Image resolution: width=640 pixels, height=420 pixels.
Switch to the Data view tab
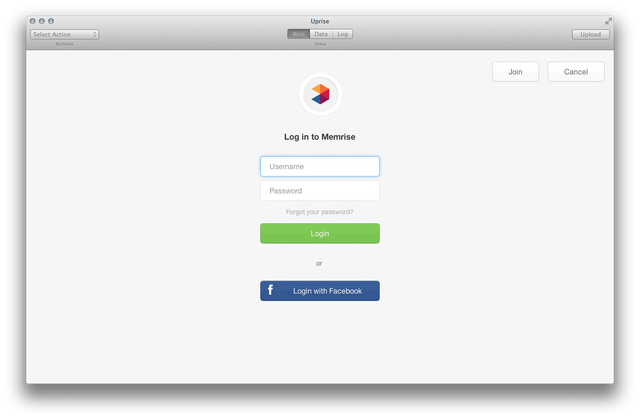[321, 34]
